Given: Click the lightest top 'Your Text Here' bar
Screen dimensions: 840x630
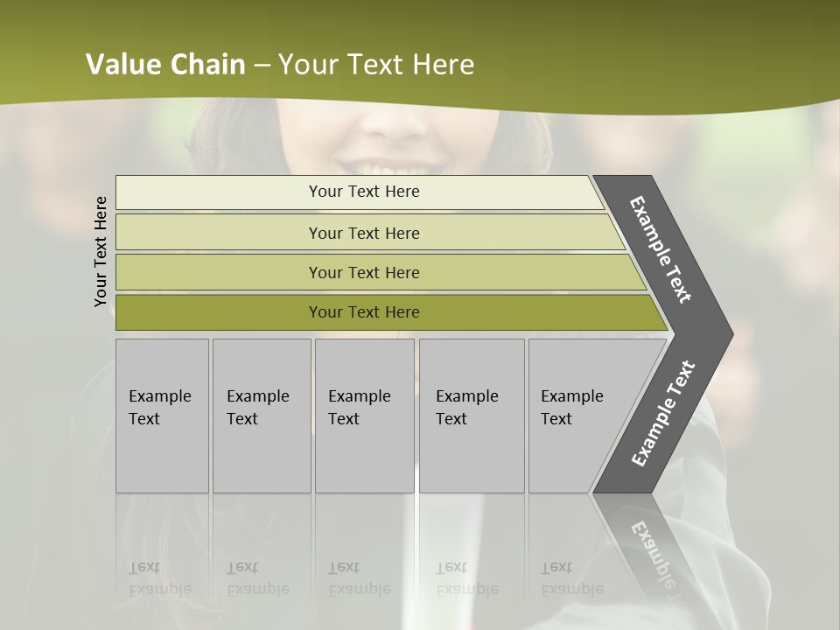Looking at the screenshot, I should 360,192.
